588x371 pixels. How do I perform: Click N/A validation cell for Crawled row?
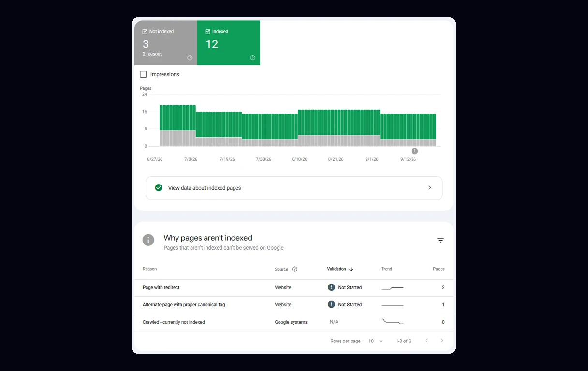click(x=334, y=322)
